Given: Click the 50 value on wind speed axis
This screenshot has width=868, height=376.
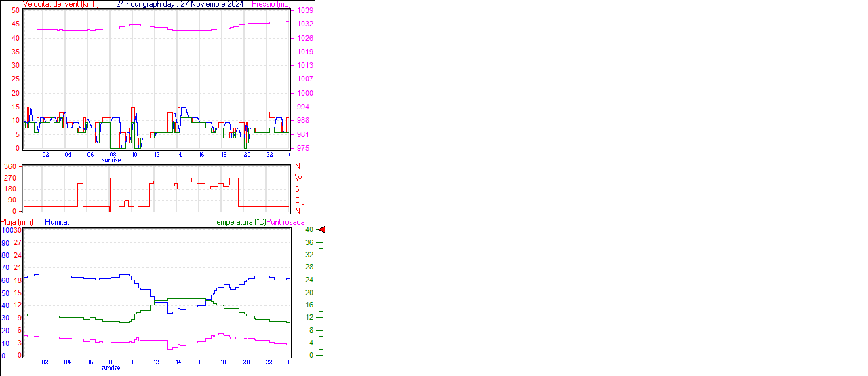Looking at the screenshot, I should coord(15,11).
